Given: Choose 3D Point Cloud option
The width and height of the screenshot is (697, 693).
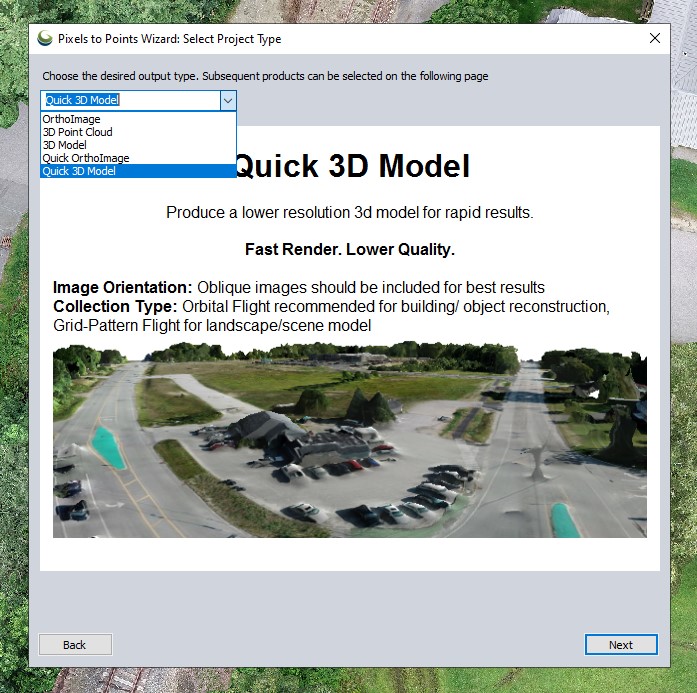Looking at the screenshot, I should click(x=138, y=132).
